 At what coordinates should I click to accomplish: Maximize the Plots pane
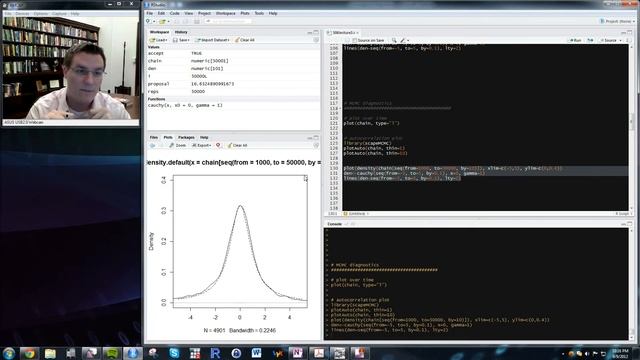[316, 138]
